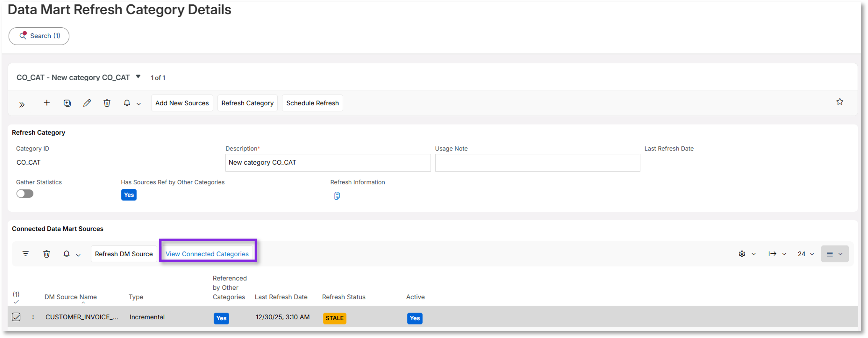Expand the navigator double-chevron icon
The height and width of the screenshot is (338, 868).
(22, 104)
